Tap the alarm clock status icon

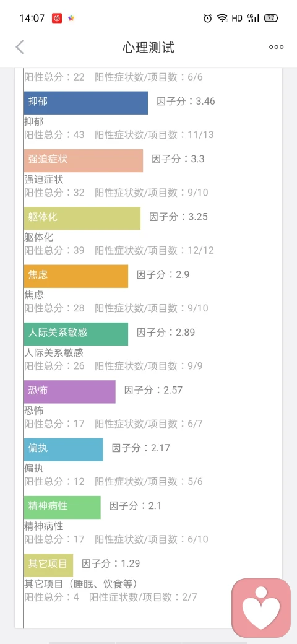point(207,18)
